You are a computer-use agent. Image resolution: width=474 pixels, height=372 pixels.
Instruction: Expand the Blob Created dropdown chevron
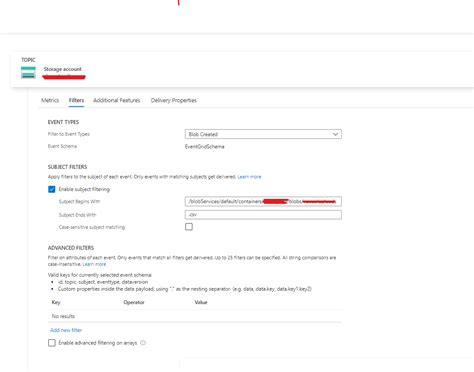335,134
